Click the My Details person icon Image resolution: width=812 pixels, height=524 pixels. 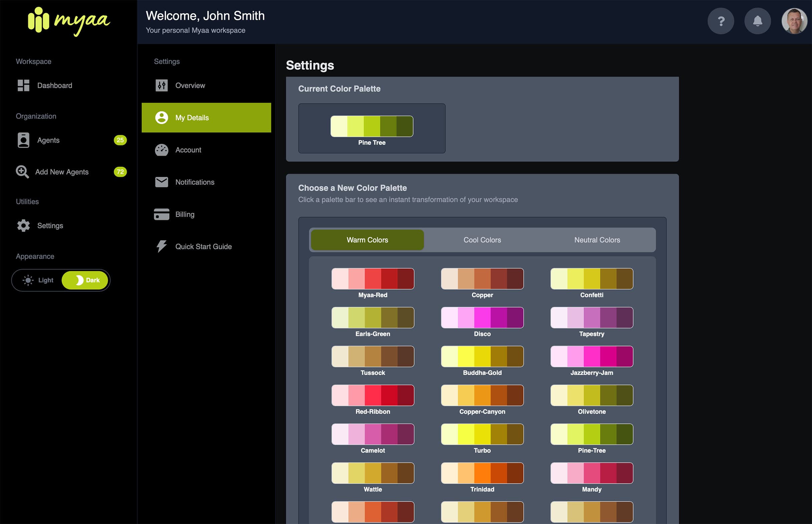(162, 118)
